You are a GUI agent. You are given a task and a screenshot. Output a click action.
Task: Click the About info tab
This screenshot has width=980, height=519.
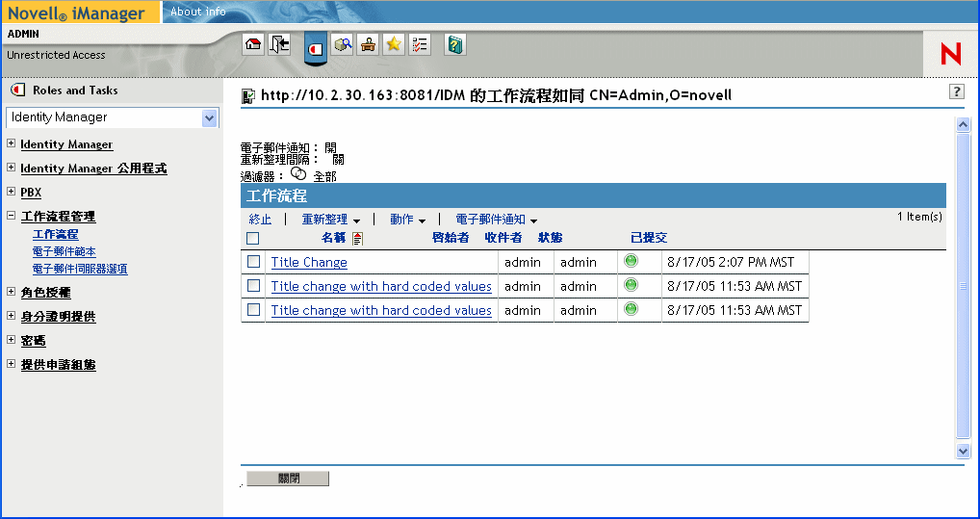click(x=198, y=12)
